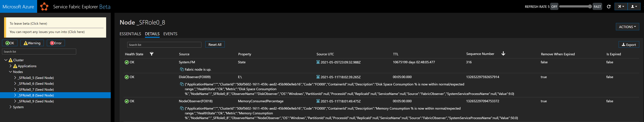Image resolution: width=644 pixels, height=122 pixels.
Task: Switch refresh rate to OFF
Action: tap(554, 6)
